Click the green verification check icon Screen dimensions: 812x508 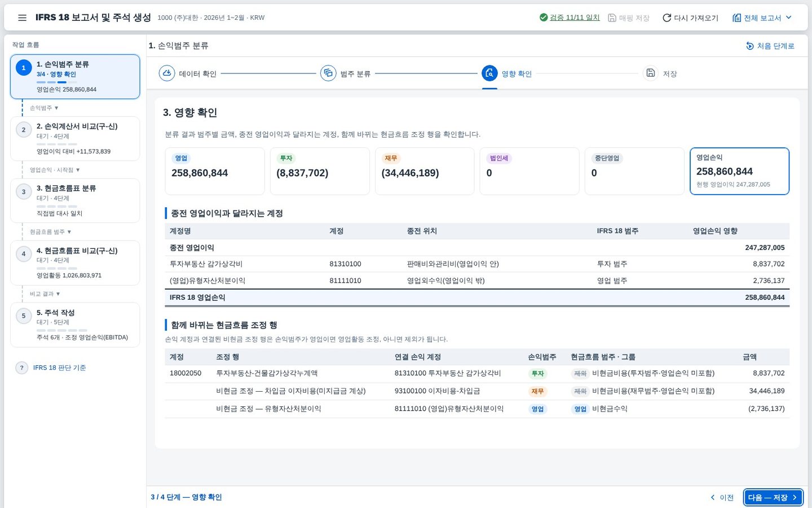coord(544,17)
